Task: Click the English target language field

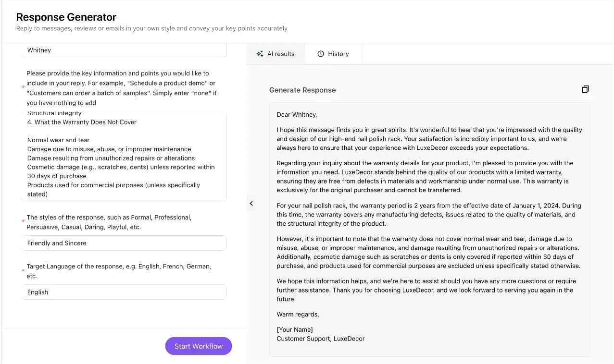Action: point(124,292)
